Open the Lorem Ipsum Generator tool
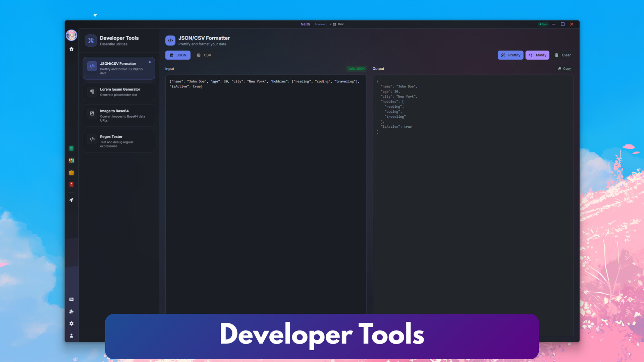The image size is (644, 362). click(x=119, y=92)
